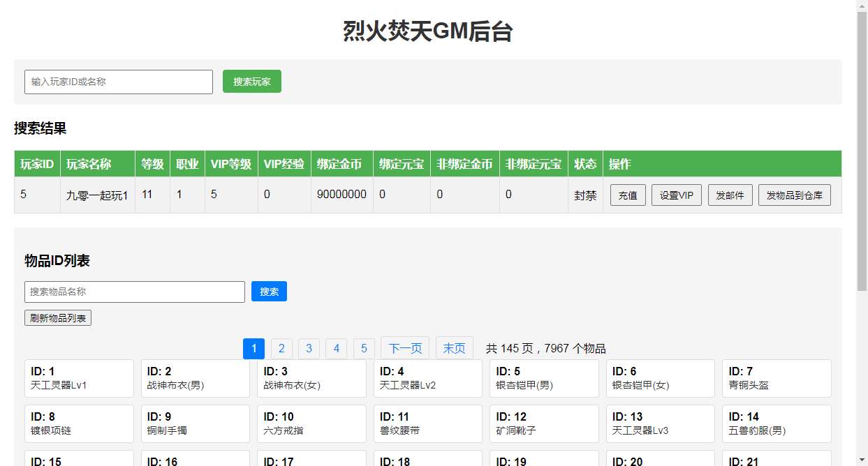Click the 发邮件 send mail button
The height and width of the screenshot is (466, 868).
tap(730, 195)
